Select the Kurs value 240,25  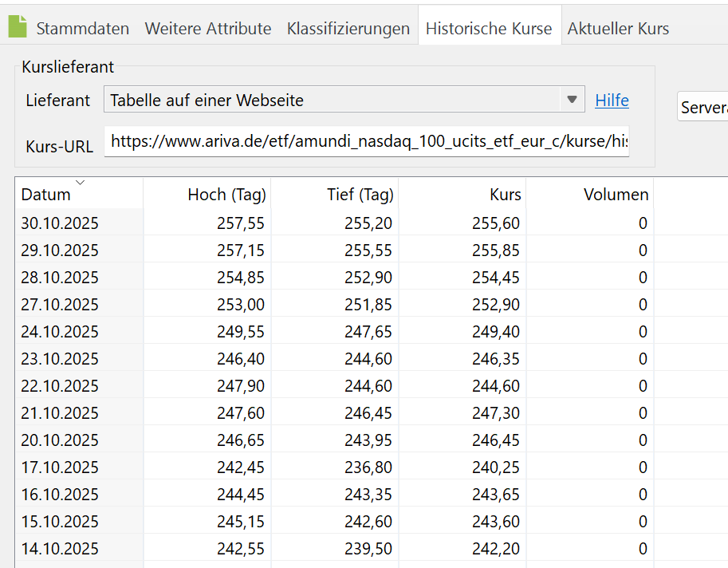(495, 467)
